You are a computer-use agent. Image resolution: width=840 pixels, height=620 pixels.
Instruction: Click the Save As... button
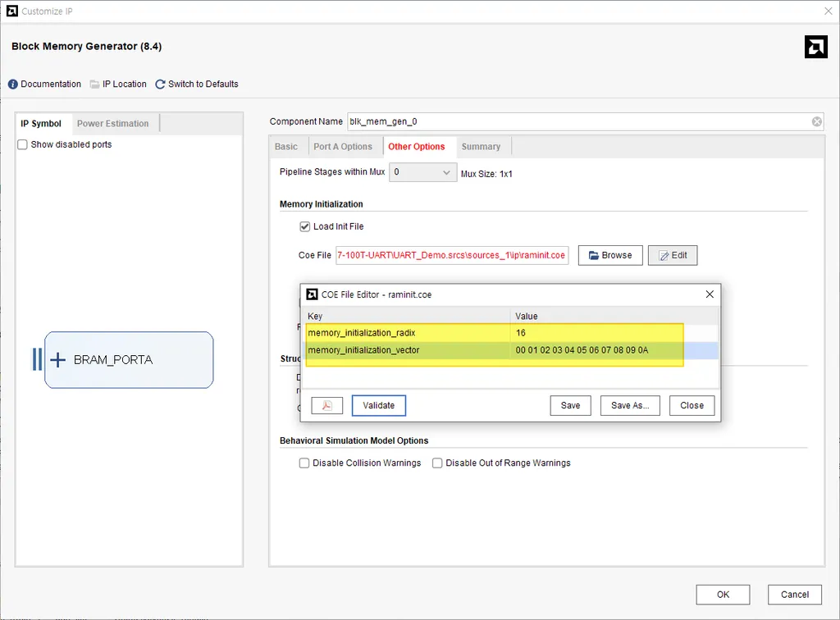pos(630,405)
